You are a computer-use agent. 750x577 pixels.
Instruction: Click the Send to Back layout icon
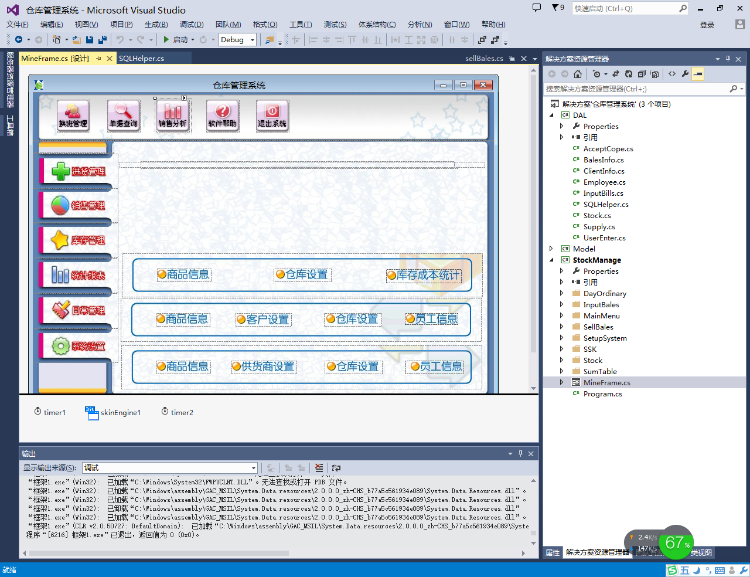point(495,40)
